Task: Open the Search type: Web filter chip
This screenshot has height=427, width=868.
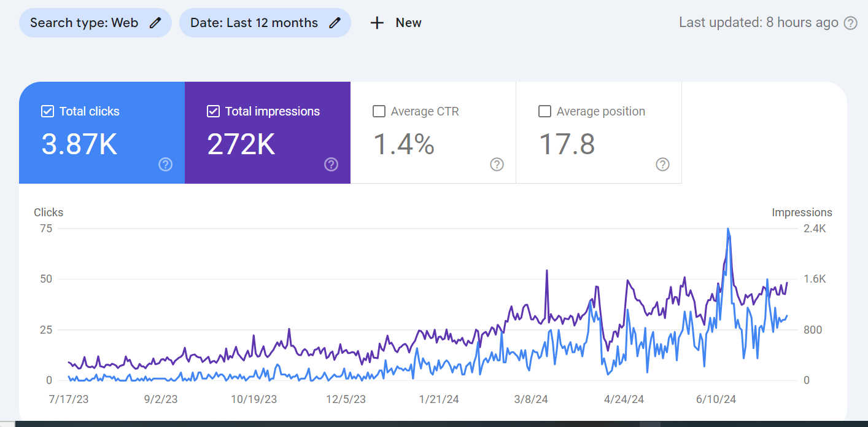Action: tap(95, 23)
